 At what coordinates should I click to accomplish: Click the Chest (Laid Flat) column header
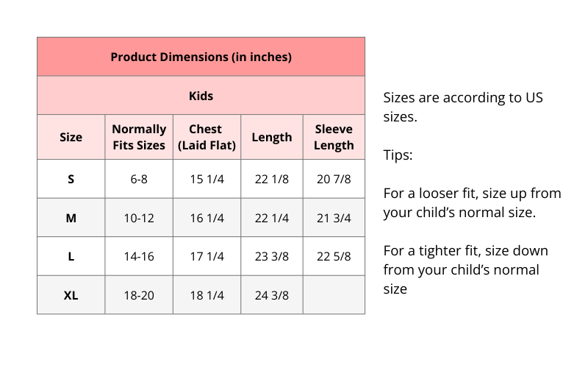coord(207,137)
